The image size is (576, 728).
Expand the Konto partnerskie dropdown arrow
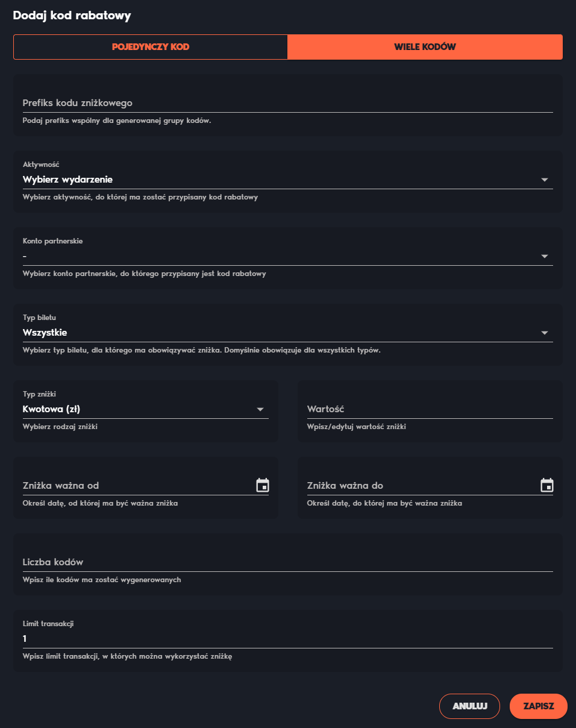point(545,256)
